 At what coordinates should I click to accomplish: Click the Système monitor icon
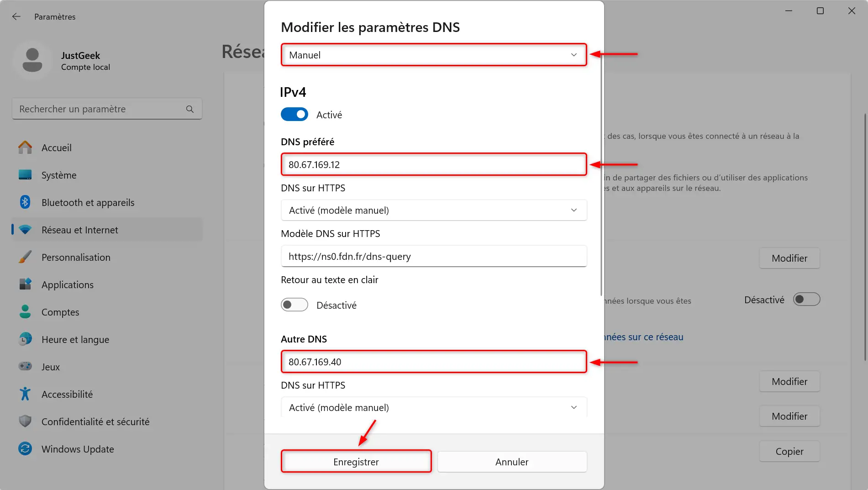pos(25,175)
